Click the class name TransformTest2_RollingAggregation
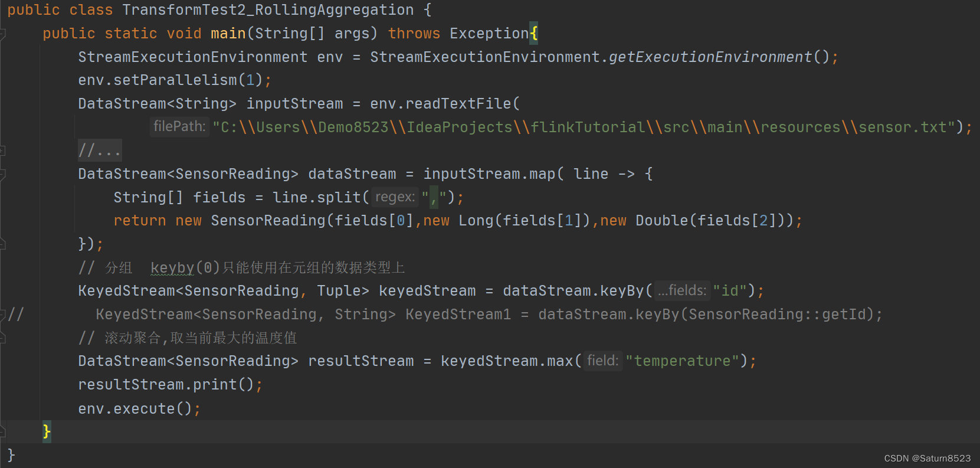 tap(268, 10)
